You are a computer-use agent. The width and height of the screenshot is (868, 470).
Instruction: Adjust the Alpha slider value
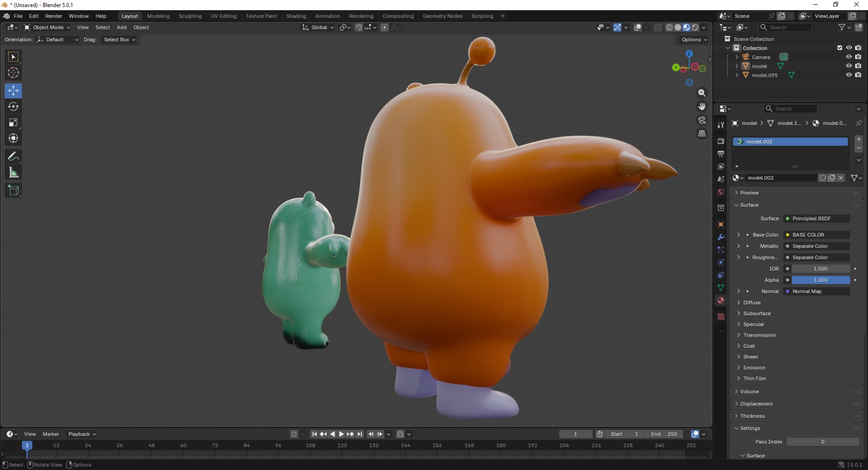[821, 280]
